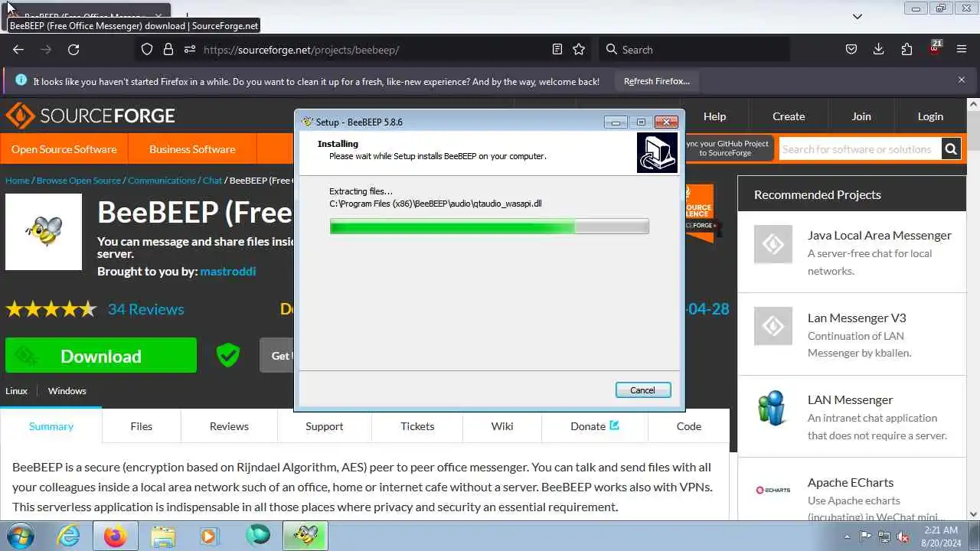Screen dimensions: 980x551
Task: Show hidden tray icons arrow
Action: click(847, 536)
